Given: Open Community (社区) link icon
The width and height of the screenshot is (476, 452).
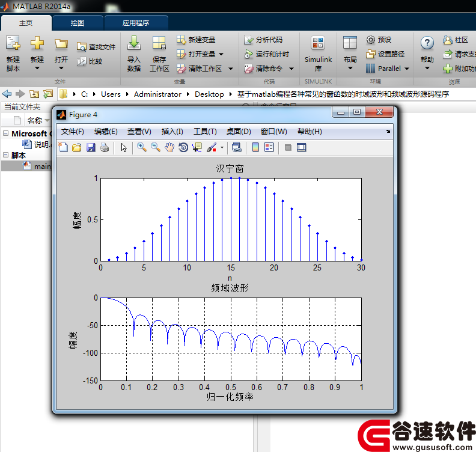Looking at the screenshot, I should [448, 40].
